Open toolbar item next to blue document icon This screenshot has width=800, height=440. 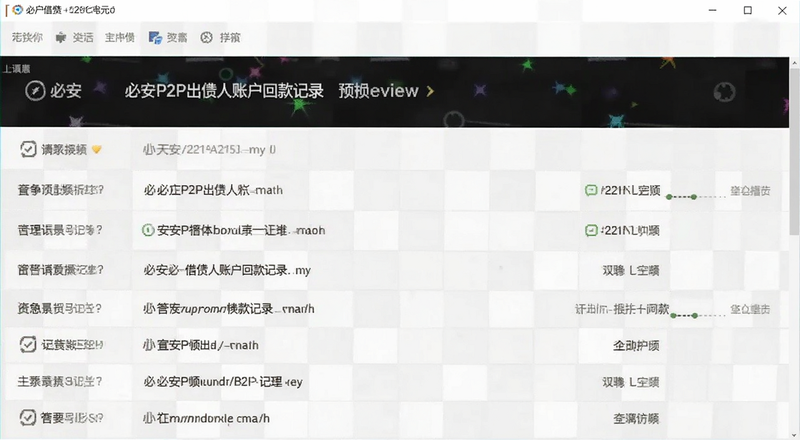(x=177, y=37)
